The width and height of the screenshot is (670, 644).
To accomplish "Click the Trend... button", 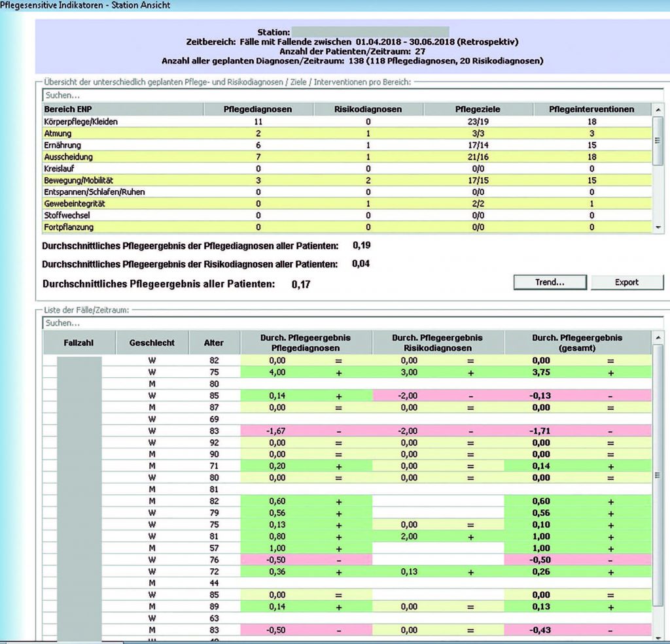I will [550, 282].
